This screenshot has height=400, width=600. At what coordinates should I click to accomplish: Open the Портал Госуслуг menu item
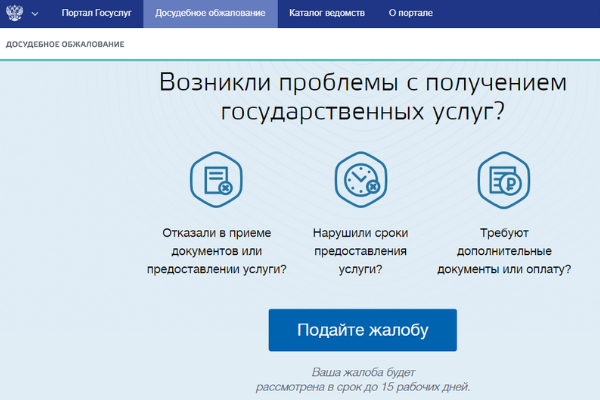pyautogui.click(x=96, y=13)
